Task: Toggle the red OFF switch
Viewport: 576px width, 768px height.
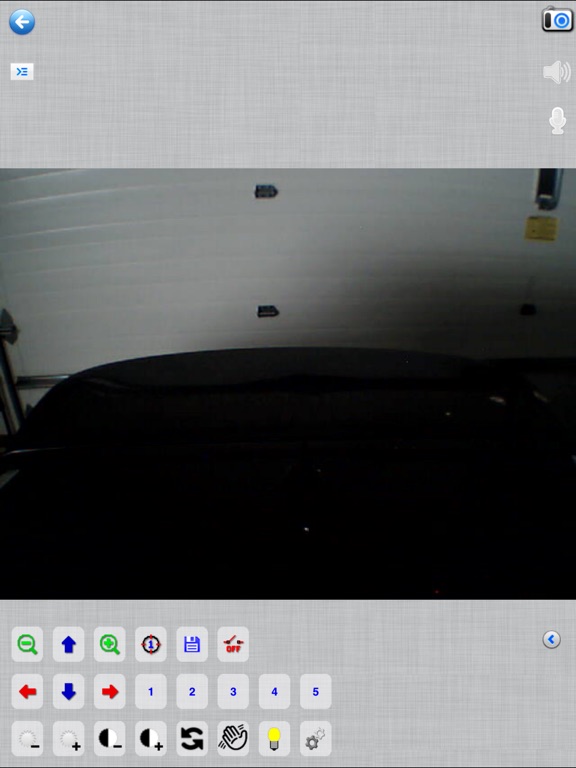Action: pyautogui.click(x=233, y=644)
